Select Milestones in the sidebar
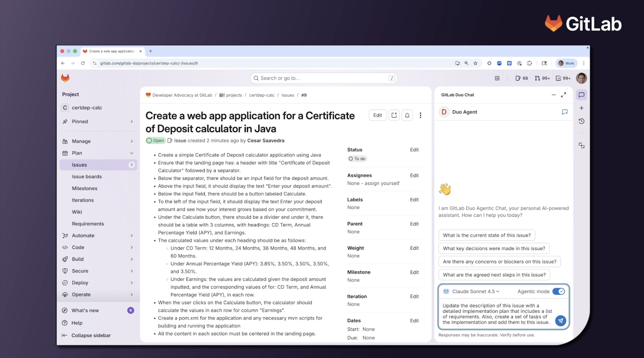This screenshot has height=358, width=644. click(x=85, y=188)
